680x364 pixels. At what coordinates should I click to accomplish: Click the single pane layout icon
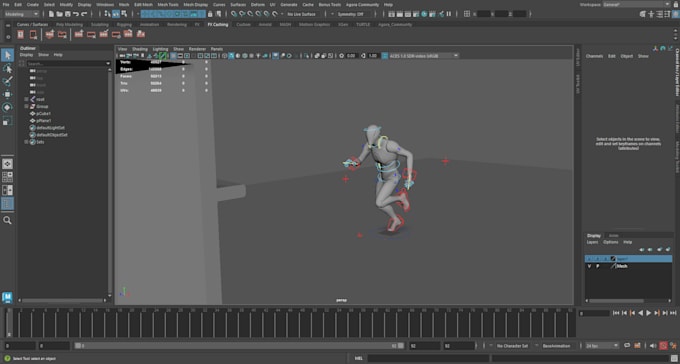tap(7, 164)
